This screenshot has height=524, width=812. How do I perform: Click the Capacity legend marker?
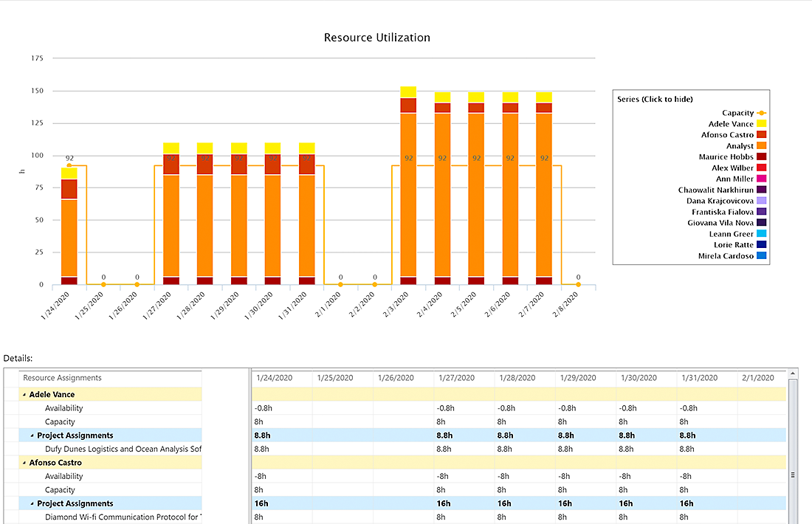tap(761, 113)
